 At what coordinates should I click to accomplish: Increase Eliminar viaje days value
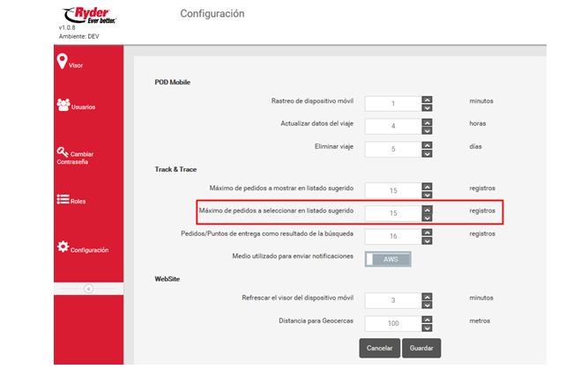tap(427, 142)
